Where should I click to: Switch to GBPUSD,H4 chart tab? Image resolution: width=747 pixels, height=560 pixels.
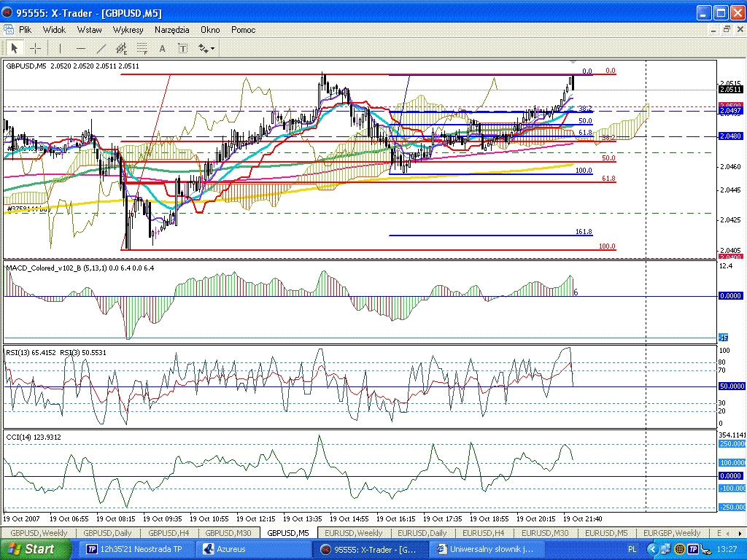coord(169,533)
